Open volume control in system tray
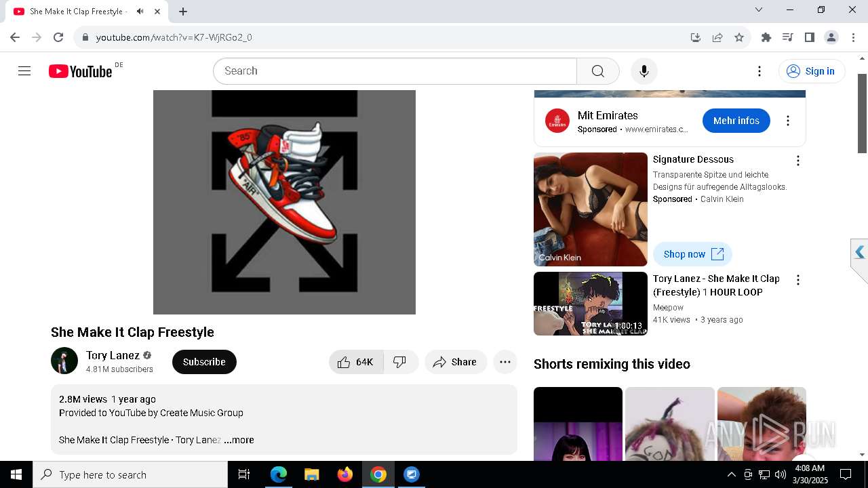 click(781, 474)
